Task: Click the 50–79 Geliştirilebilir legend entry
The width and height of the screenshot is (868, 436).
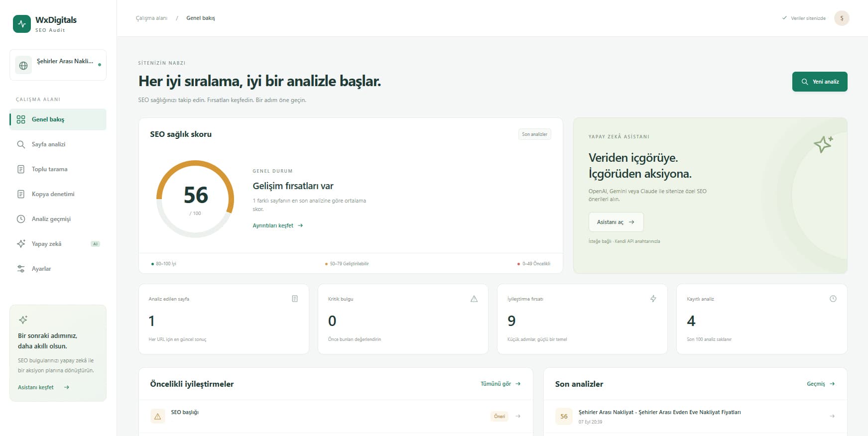Action: click(347, 264)
